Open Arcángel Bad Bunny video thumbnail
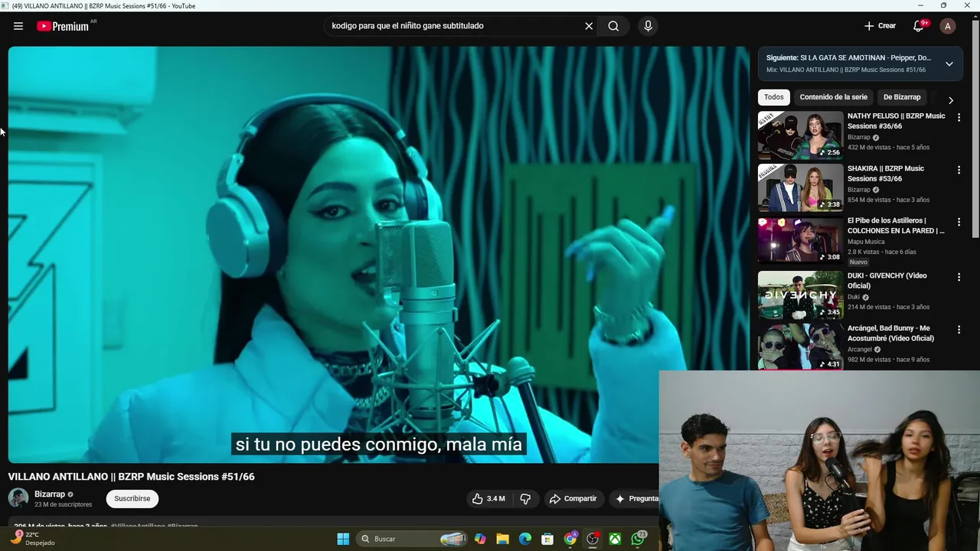Viewport: 980px width, 551px height. click(800, 347)
